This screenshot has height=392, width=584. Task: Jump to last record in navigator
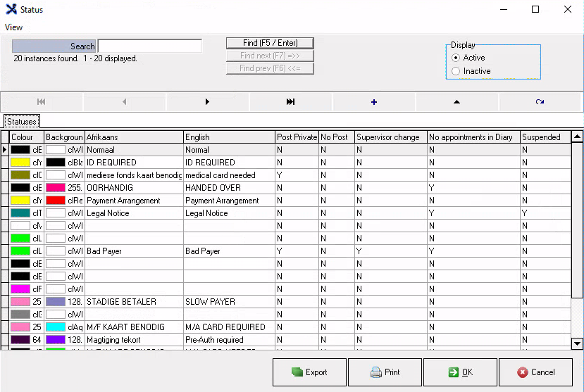(x=290, y=102)
